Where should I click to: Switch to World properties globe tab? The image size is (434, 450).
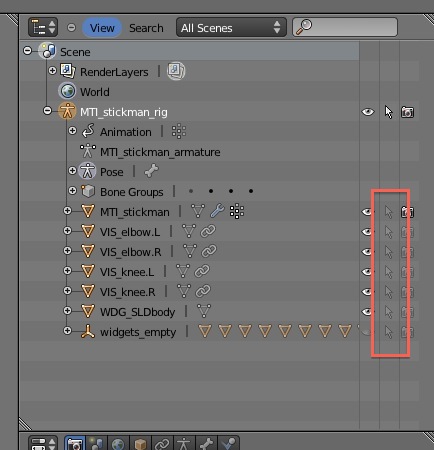tap(118, 443)
